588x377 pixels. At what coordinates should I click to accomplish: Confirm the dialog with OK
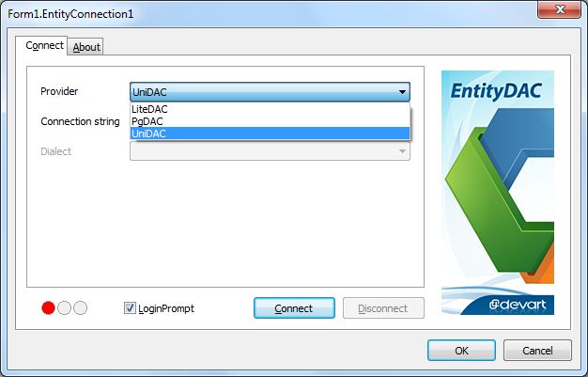(x=461, y=351)
